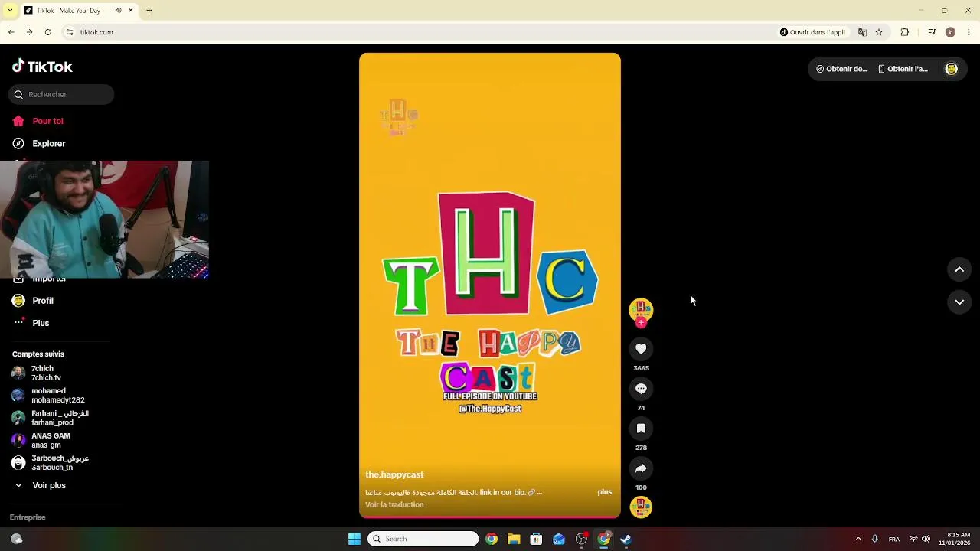View site information icon in address bar
This screenshot has width=980, height=551.
tap(70, 32)
